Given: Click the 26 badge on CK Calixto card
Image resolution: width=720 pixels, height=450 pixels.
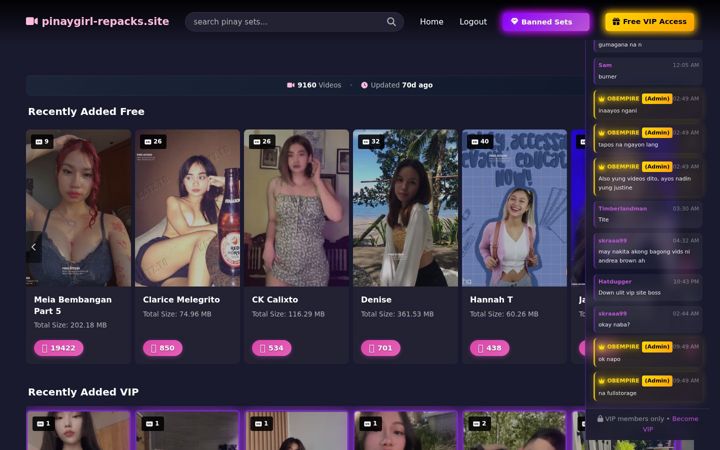Looking at the screenshot, I should coord(262,141).
